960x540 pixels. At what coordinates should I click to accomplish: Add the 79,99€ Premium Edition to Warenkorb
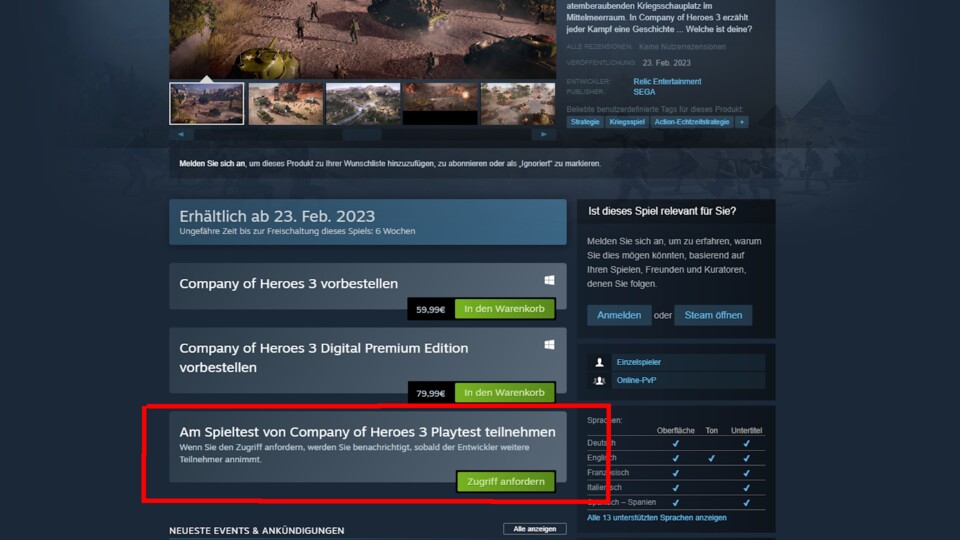(504, 392)
